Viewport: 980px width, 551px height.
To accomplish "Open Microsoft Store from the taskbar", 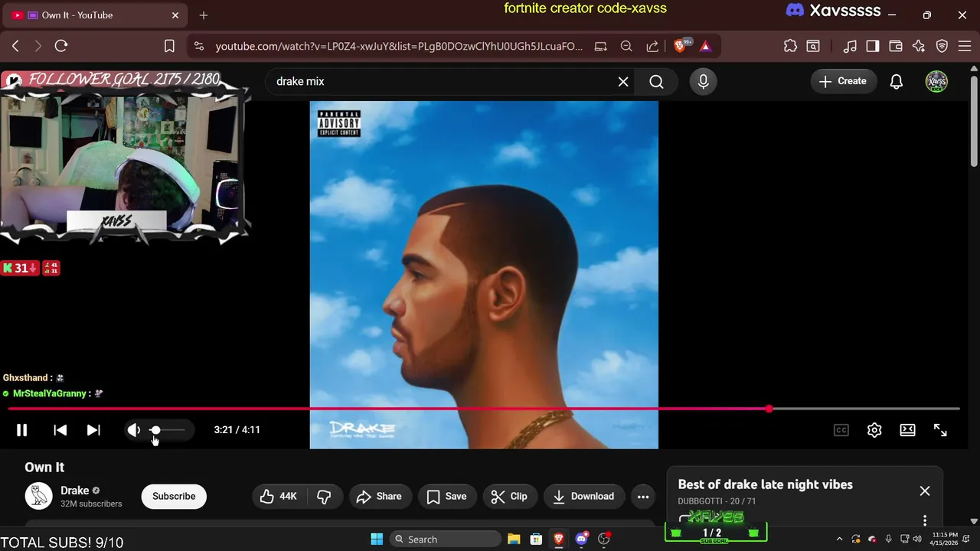I will (537, 539).
